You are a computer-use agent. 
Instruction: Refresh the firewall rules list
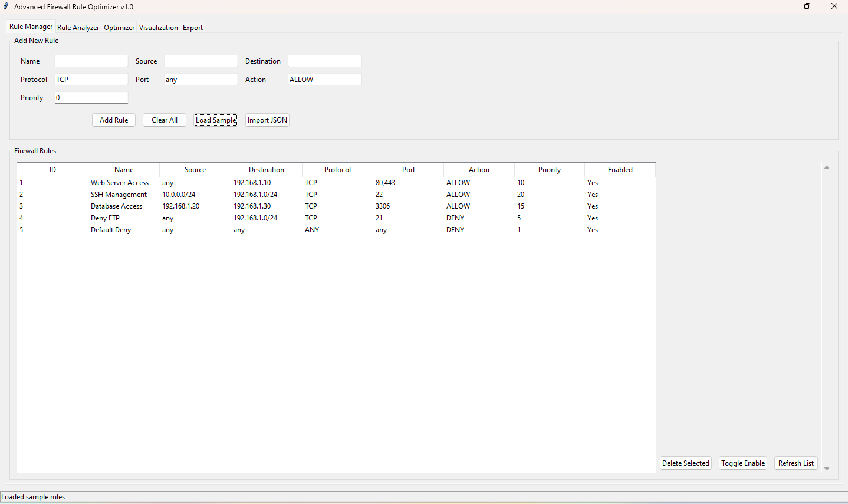coord(796,463)
